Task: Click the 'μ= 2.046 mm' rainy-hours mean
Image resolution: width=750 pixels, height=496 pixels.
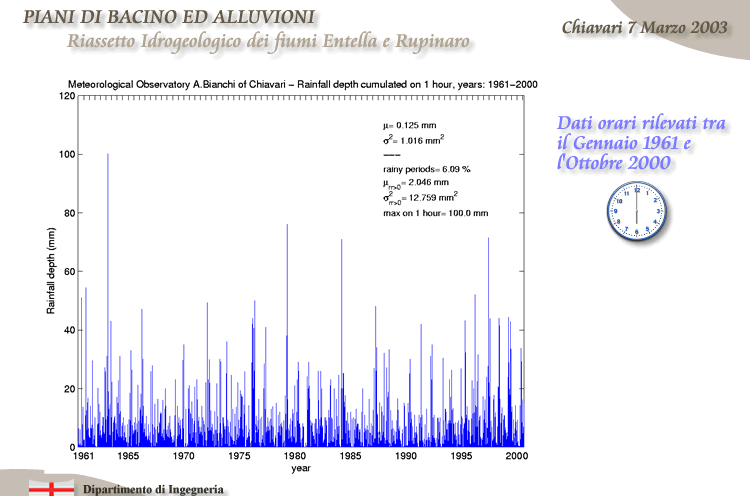Action: pyautogui.click(x=416, y=183)
